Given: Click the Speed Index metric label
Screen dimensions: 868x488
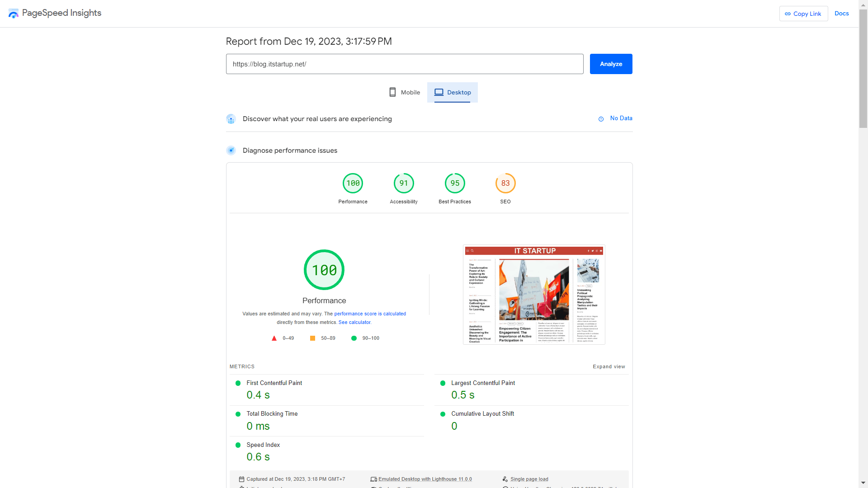Looking at the screenshot, I should pos(263,445).
